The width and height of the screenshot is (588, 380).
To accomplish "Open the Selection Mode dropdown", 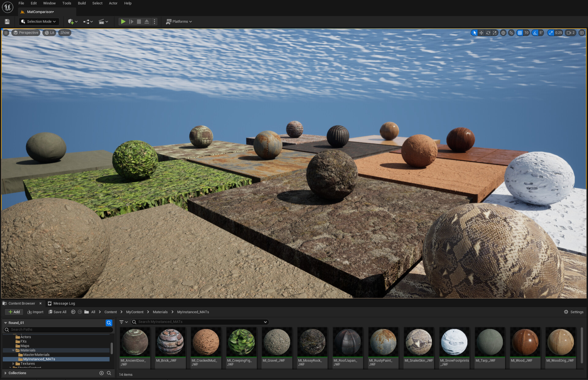I will (x=39, y=21).
